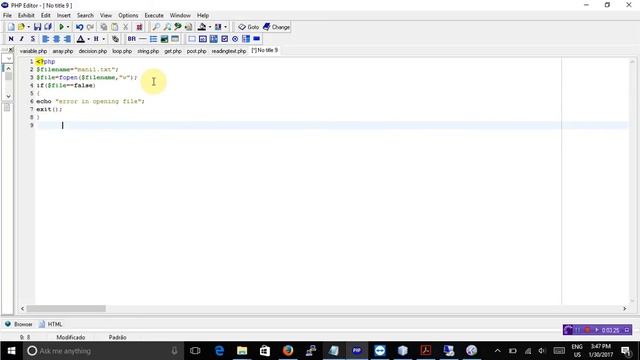Place cursor on code line 9
The width and height of the screenshot is (640, 360).
(x=331, y=125)
